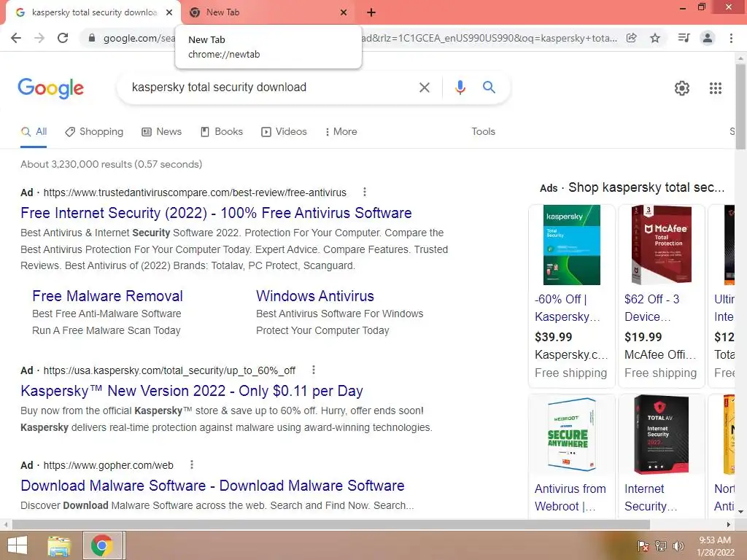Share this page via address bar icon

[632, 38]
